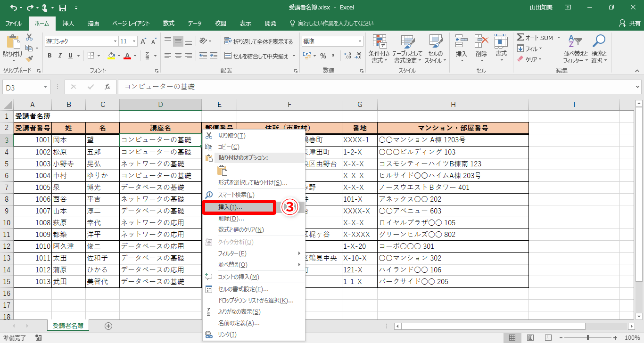Click the 共有 (Share) button
The height and width of the screenshot is (343, 644).
coord(629,23)
